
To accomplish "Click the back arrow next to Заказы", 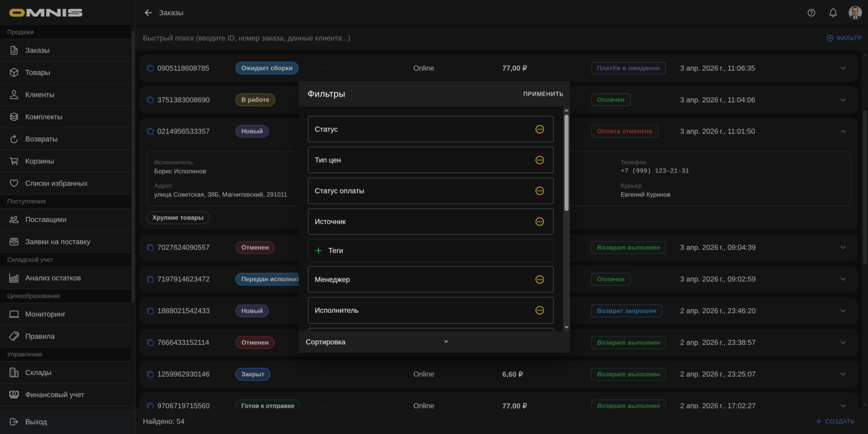I will (x=148, y=13).
